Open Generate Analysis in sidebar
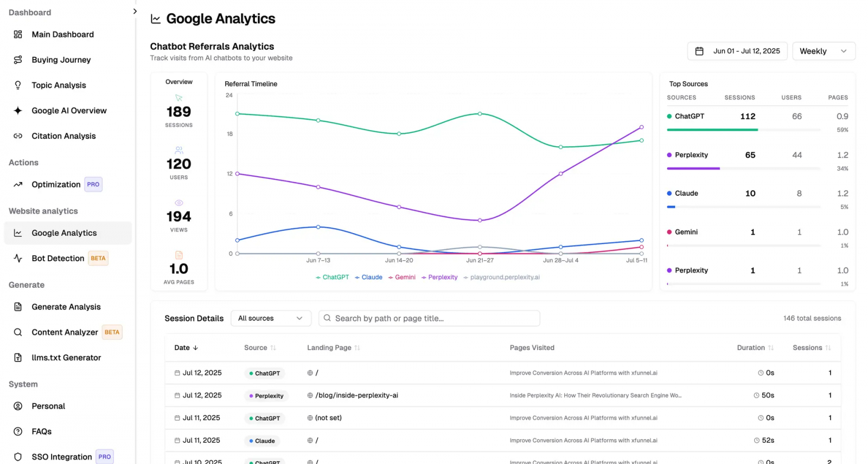 [66, 307]
